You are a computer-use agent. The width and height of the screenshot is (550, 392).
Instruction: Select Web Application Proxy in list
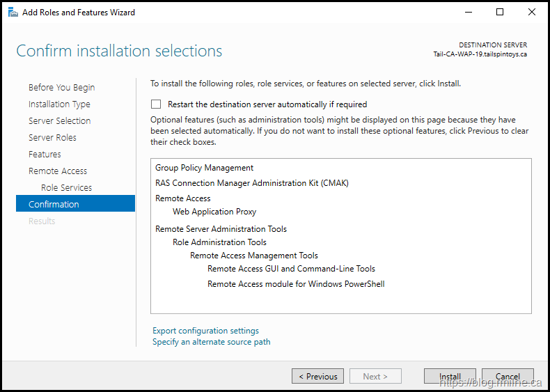coord(214,212)
